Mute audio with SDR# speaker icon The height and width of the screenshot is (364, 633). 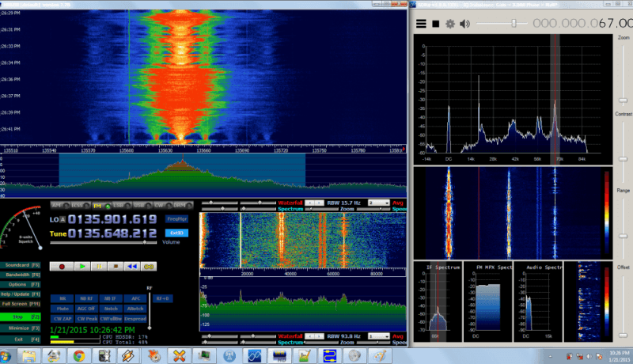(464, 24)
